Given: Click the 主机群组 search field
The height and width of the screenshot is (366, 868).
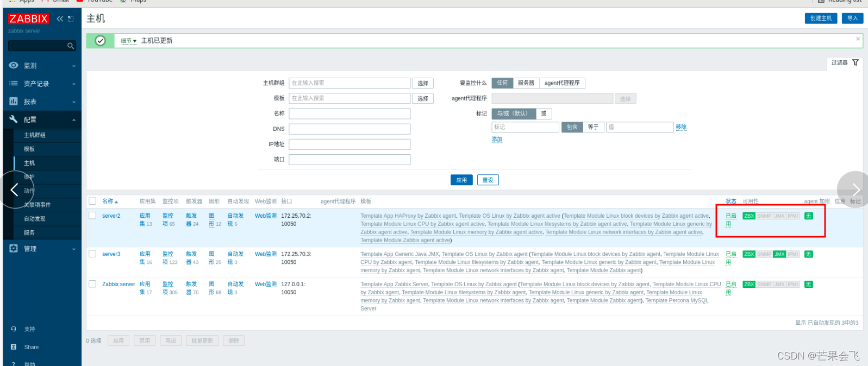Looking at the screenshot, I should pyautogui.click(x=349, y=83).
